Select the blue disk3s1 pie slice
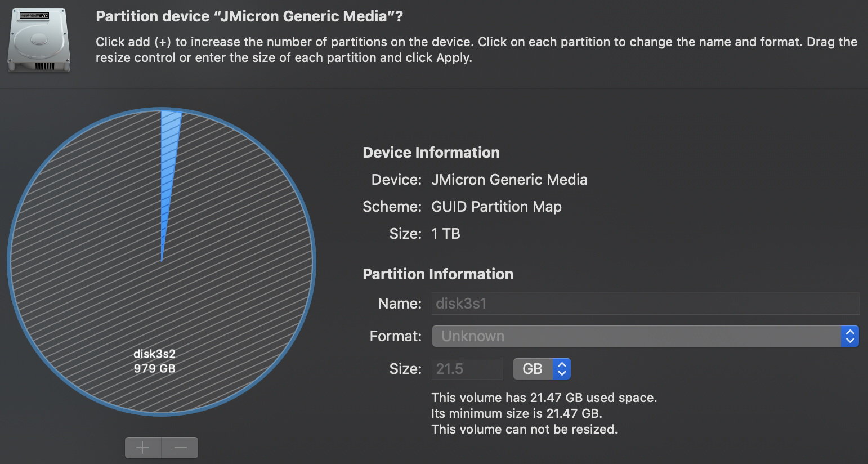This screenshot has height=464, width=868. coord(169,169)
